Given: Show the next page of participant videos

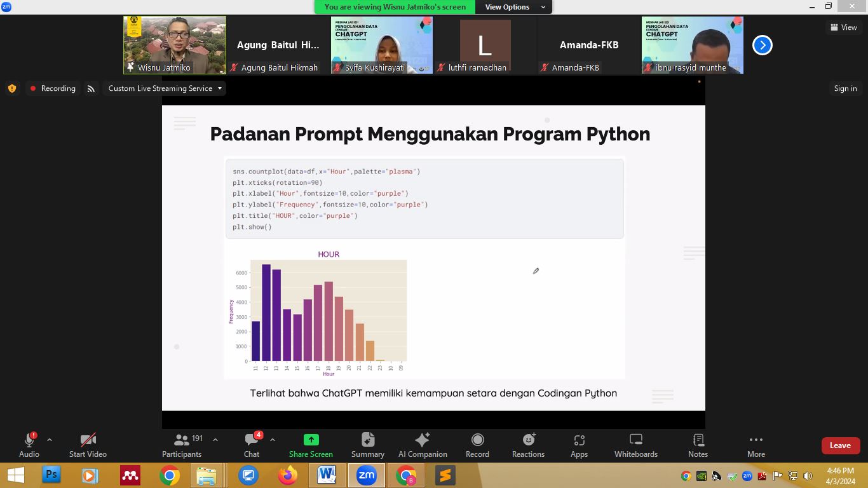Looking at the screenshot, I should 762,45.
